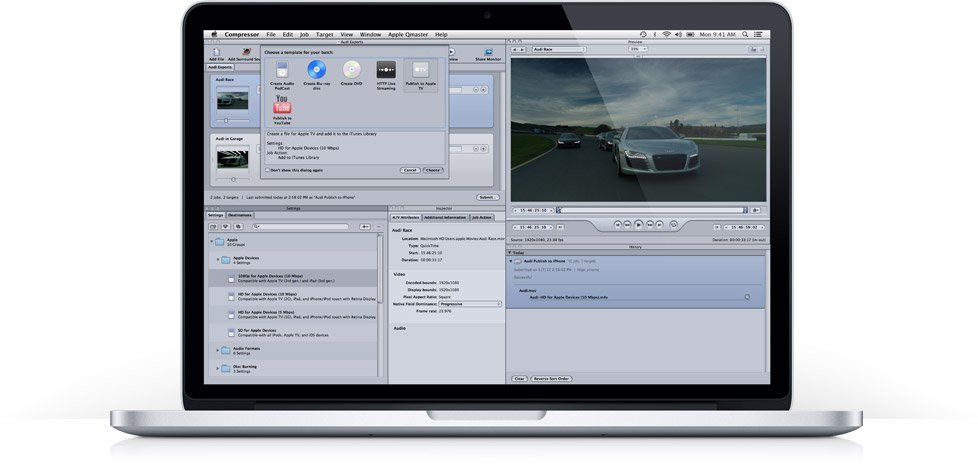Collapse the Apple settings group
Viewport: 978px width, 468px height.
(212, 241)
